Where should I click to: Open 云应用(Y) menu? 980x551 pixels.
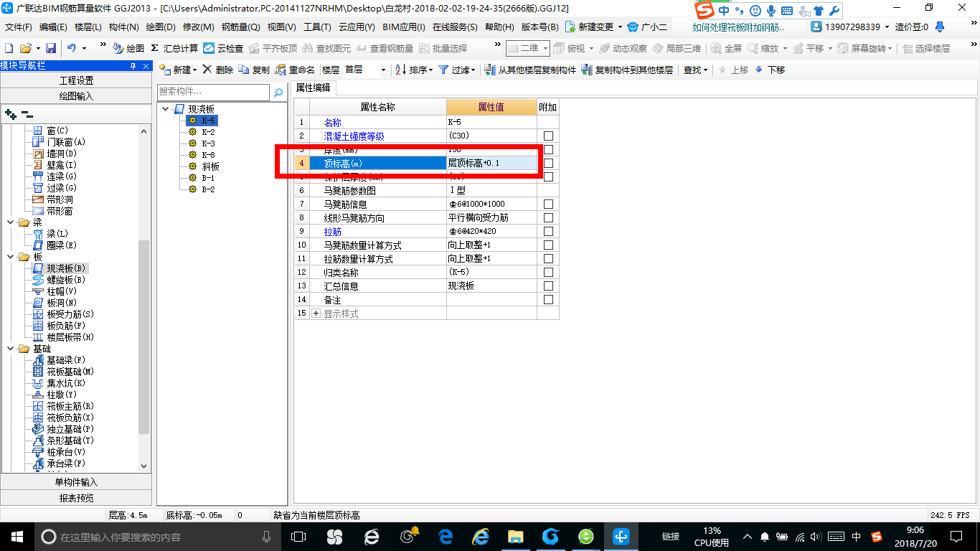[x=357, y=27]
